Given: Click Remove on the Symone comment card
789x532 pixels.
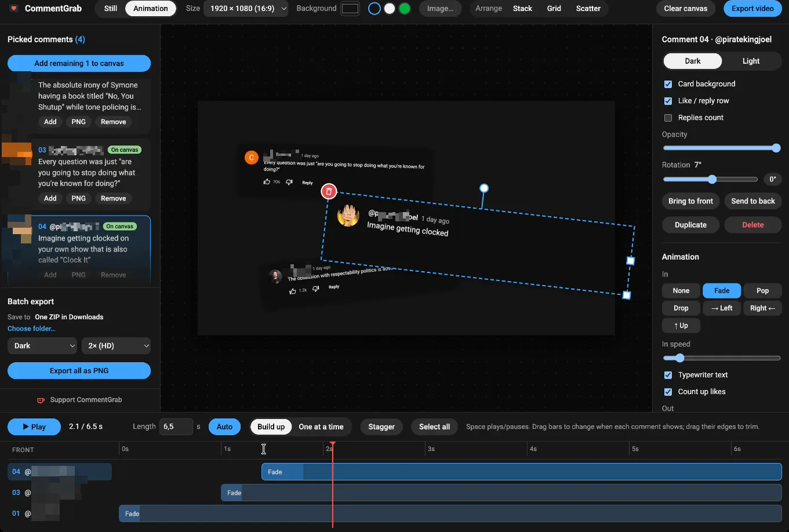Looking at the screenshot, I should coord(114,122).
